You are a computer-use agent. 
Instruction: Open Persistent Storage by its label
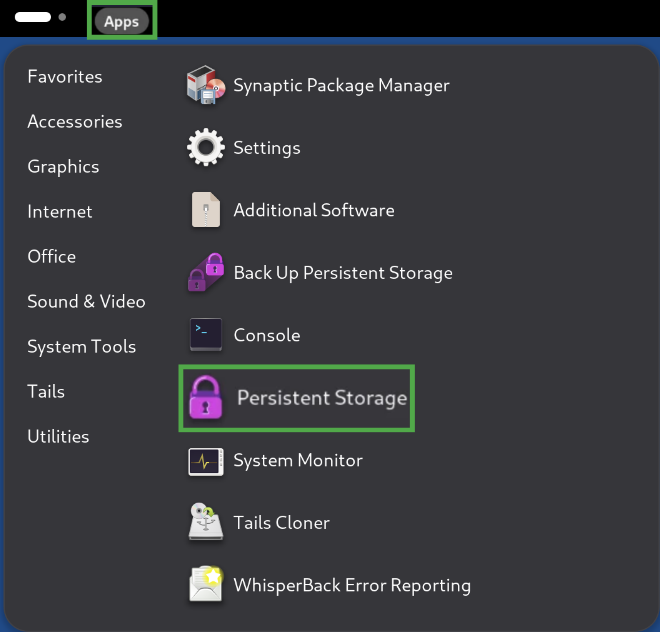[322, 398]
